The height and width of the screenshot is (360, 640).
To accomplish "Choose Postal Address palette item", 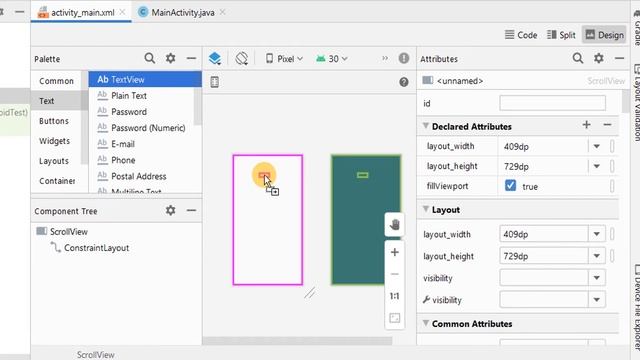I will (141, 176).
